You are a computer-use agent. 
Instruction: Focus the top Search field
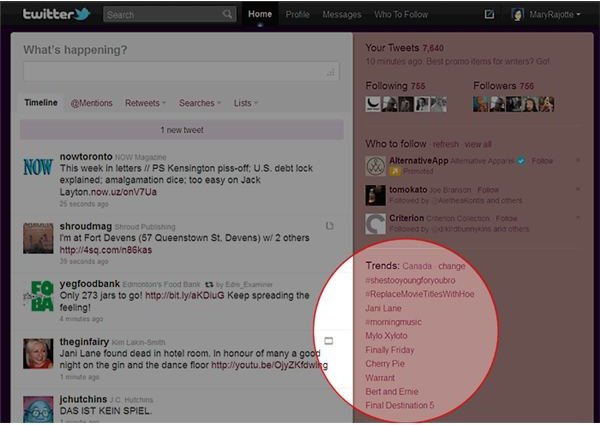170,15
